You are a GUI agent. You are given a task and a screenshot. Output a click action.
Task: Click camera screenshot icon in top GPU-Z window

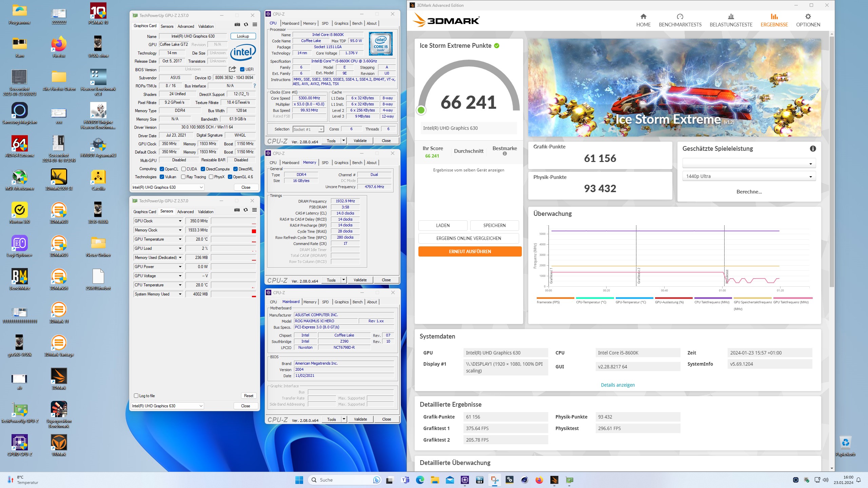point(237,24)
